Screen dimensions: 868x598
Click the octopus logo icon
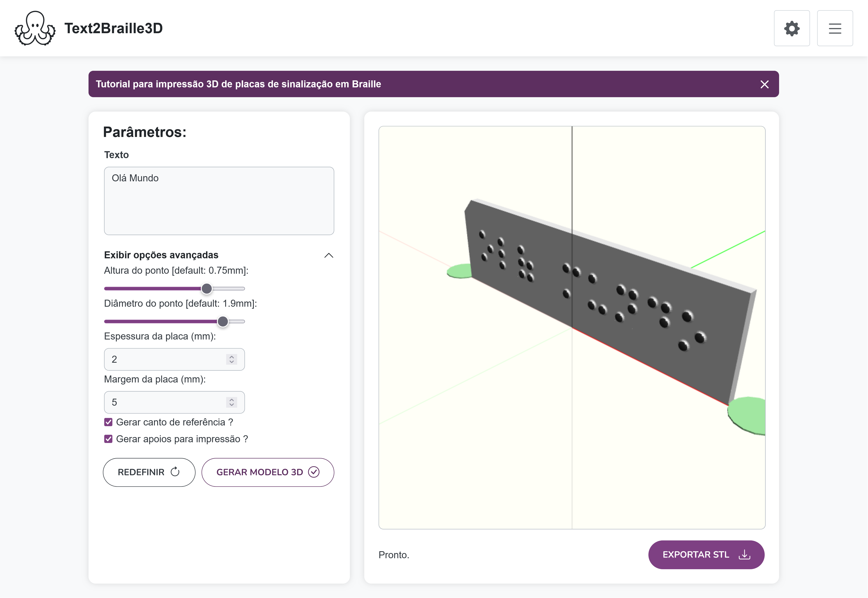tap(35, 28)
